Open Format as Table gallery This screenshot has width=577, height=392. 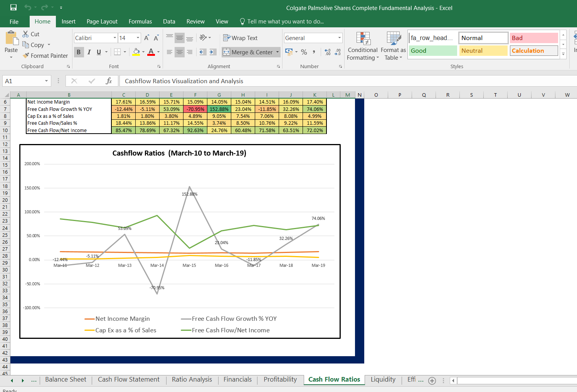[x=394, y=46]
